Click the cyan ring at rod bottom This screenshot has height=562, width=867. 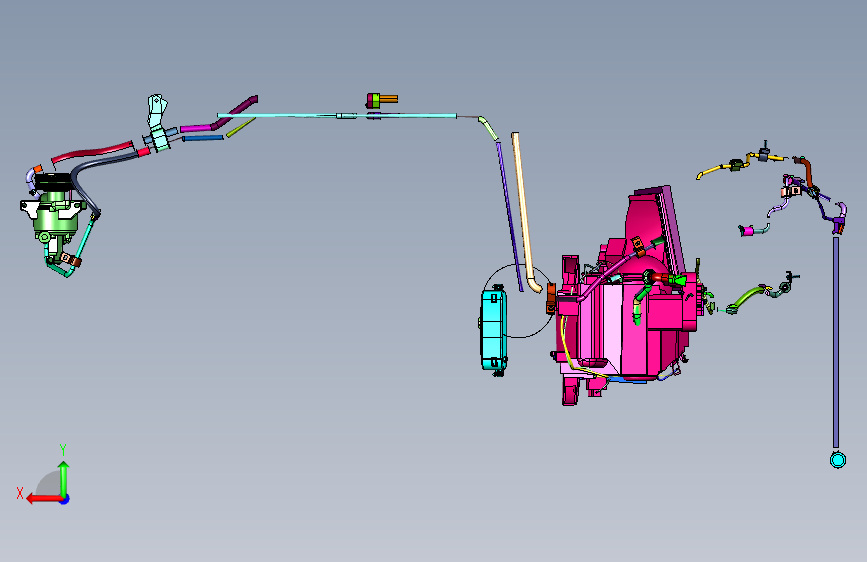click(x=838, y=460)
